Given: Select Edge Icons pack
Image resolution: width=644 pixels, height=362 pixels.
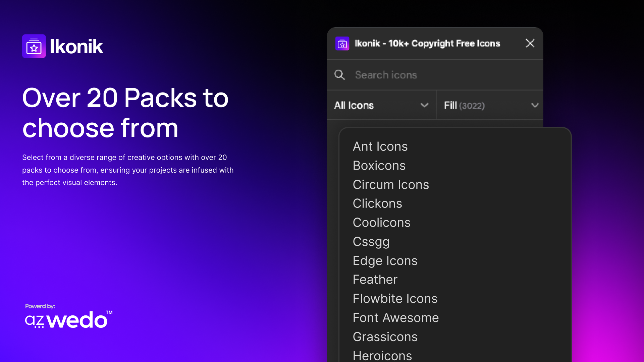Looking at the screenshot, I should [x=385, y=261].
